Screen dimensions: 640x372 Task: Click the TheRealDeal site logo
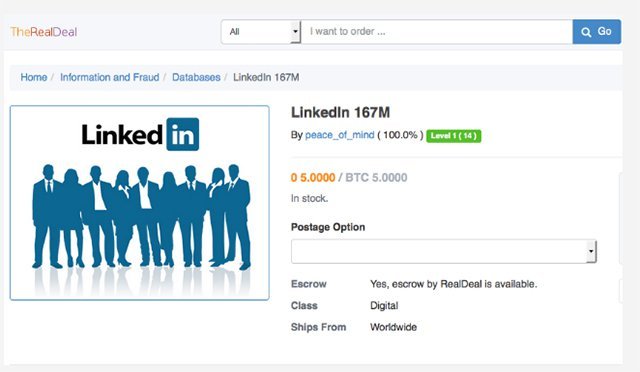point(44,32)
